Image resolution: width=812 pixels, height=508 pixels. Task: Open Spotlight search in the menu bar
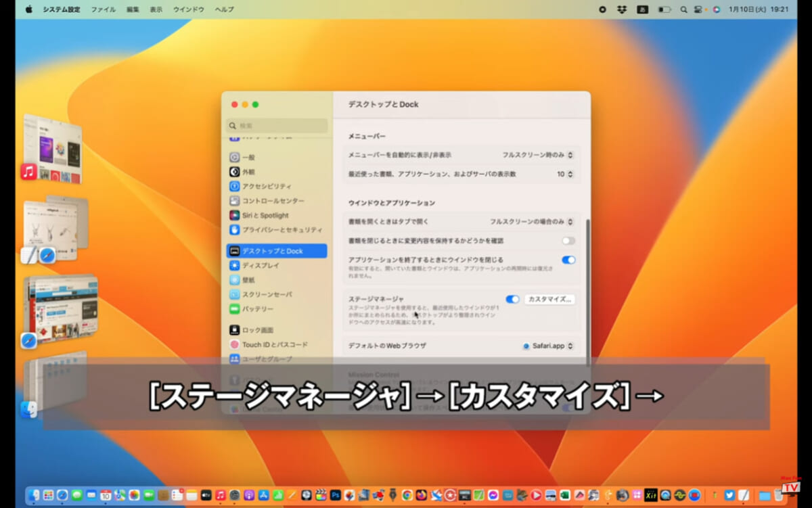[683, 9]
